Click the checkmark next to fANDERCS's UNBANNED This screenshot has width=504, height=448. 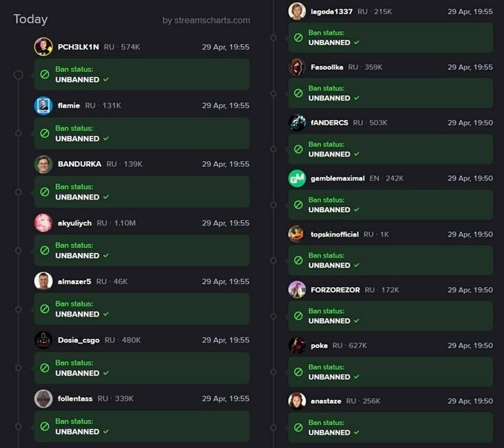coord(357,154)
